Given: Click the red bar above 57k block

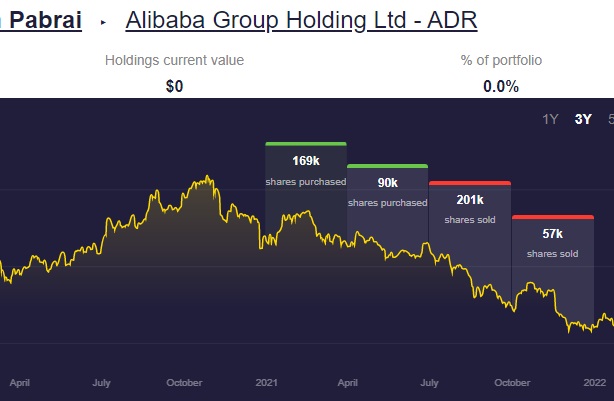Looking at the screenshot, I should [x=552, y=217].
